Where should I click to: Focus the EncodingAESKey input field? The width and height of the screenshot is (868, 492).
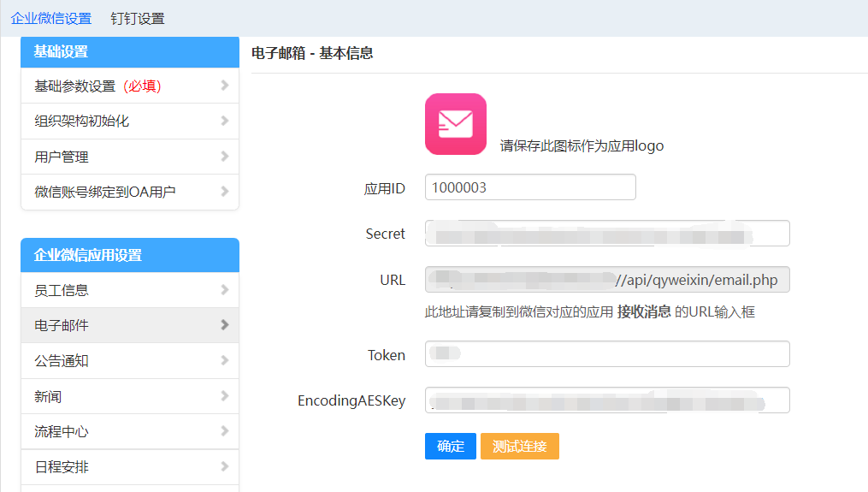(606, 400)
